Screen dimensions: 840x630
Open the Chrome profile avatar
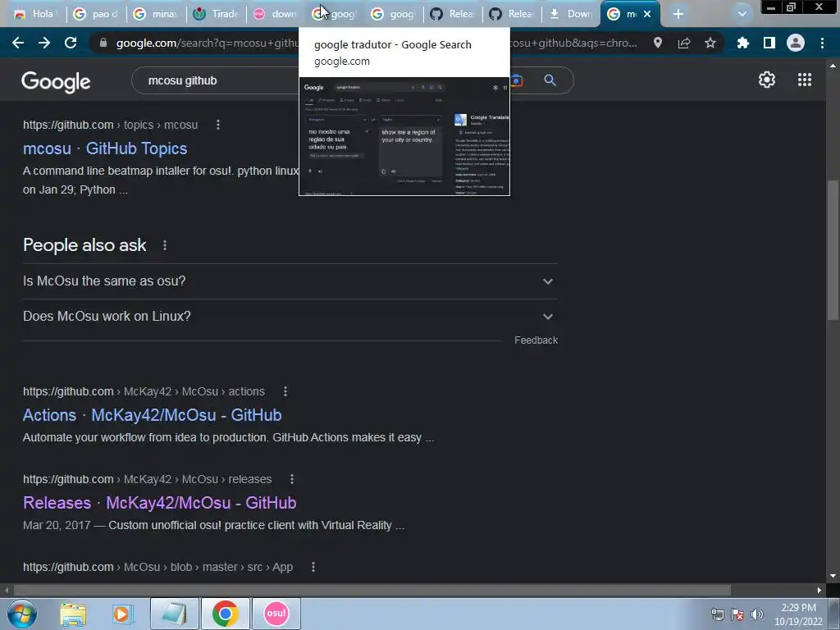point(796,43)
